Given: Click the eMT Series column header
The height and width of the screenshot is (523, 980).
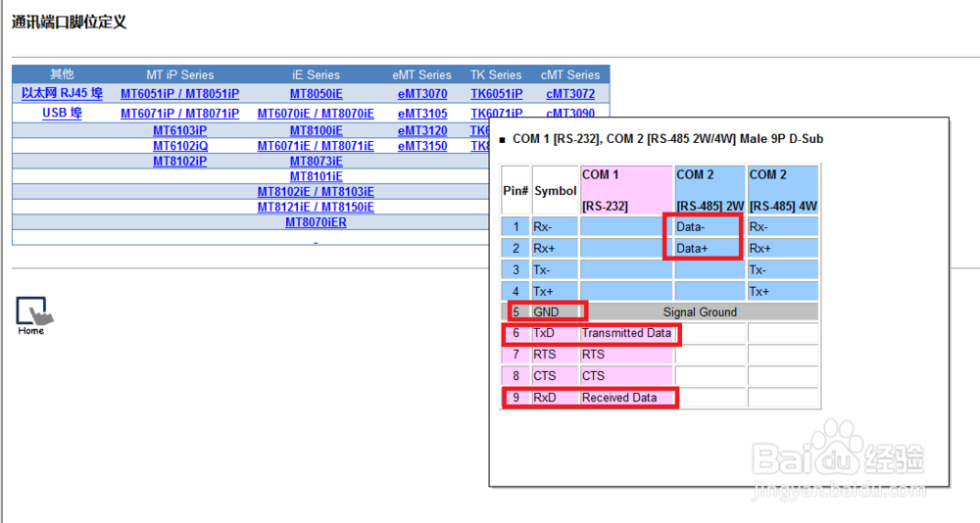Looking at the screenshot, I should [x=421, y=74].
